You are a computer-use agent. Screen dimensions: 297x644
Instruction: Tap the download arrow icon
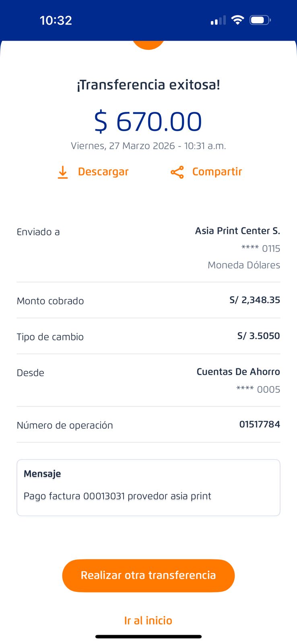click(63, 172)
